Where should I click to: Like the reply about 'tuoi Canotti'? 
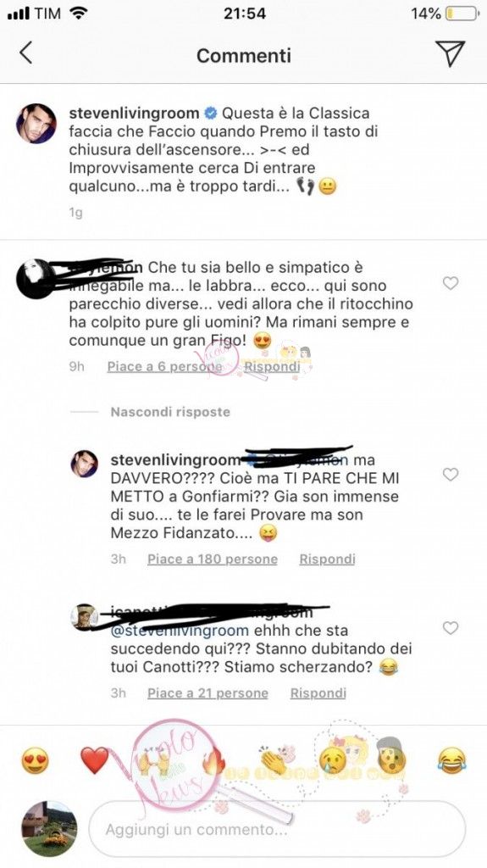point(451,628)
